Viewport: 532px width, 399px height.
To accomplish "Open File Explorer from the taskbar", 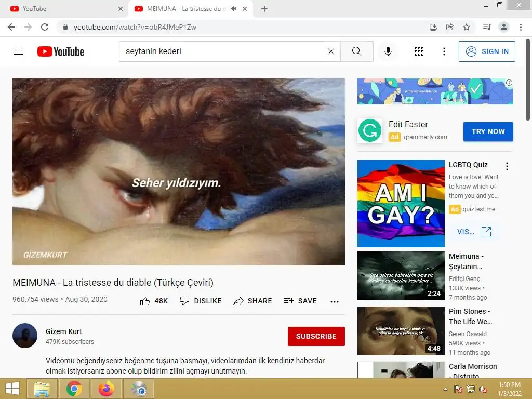I will (42, 389).
